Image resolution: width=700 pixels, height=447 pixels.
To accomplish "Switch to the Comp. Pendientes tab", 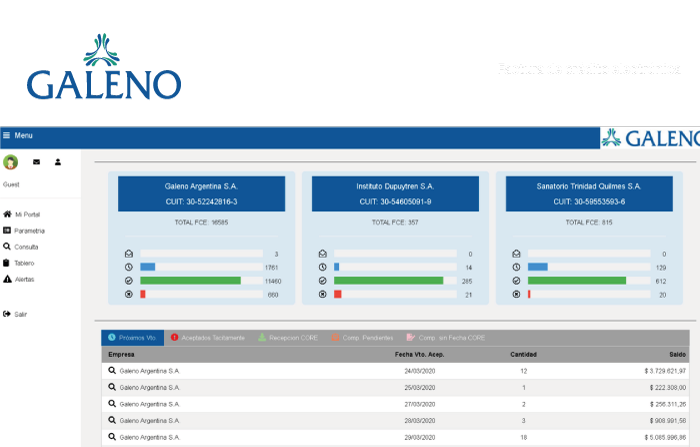I will 362,338.
